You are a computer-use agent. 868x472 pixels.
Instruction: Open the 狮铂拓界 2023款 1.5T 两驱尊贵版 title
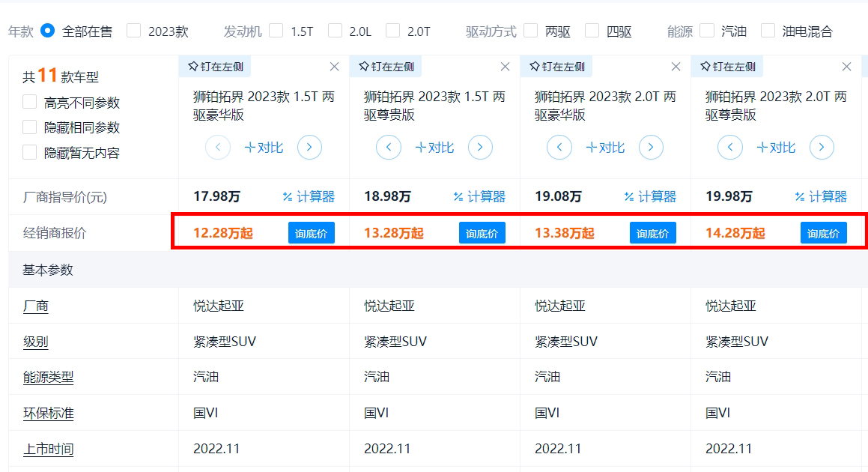point(434,106)
